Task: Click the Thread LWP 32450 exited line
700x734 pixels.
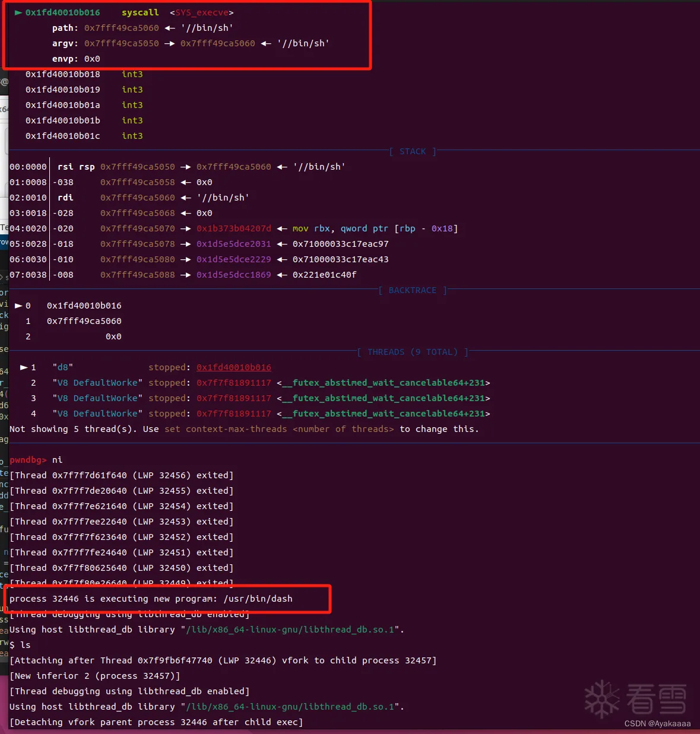Action: (x=122, y=568)
